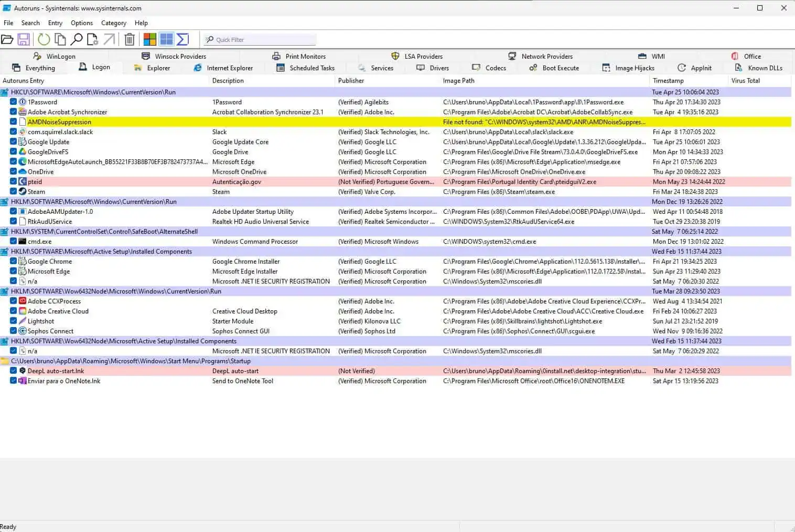Switch to the WMI tab
The width and height of the screenshot is (795, 532).
point(651,56)
